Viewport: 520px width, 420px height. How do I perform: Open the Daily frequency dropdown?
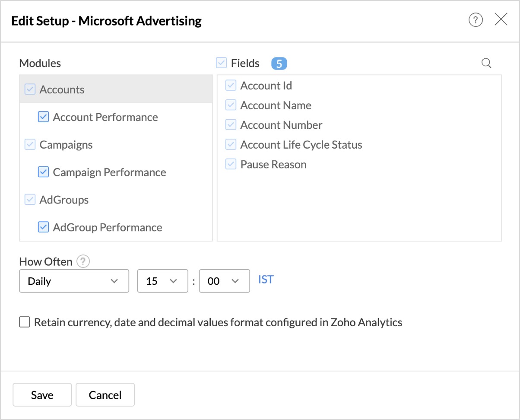(x=74, y=281)
